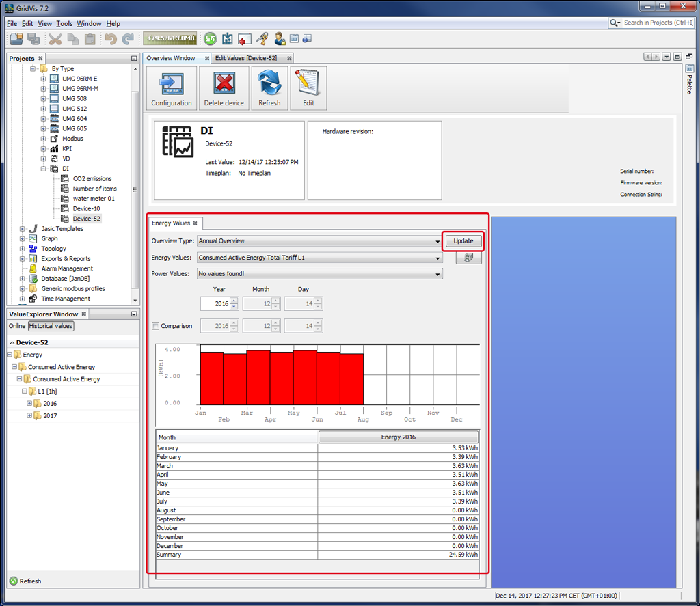Switch to the Historical values toggle
This screenshot has width=700, height=606.
click(x=51, y=326)
